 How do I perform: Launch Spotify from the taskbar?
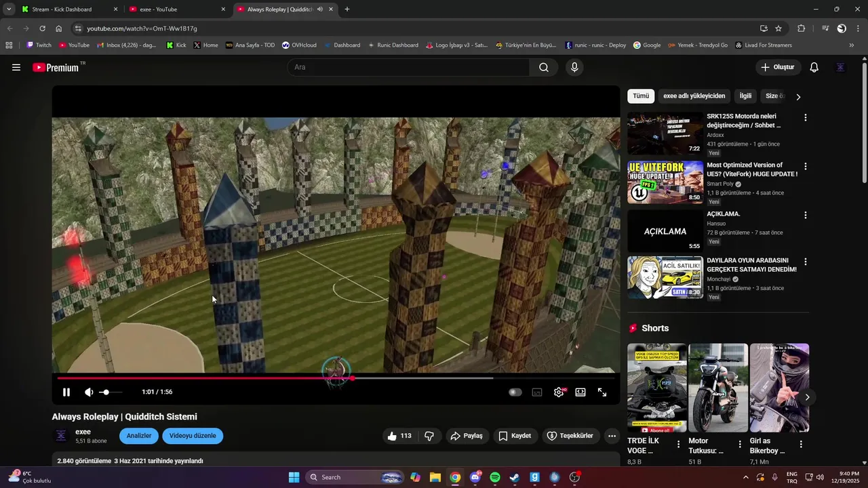pos(495,477)
